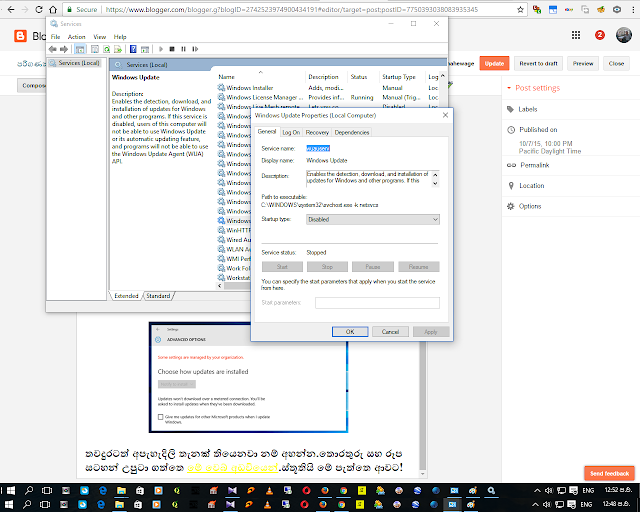The height and width of the screenshot is (512, 640).
Task: Click Cancel in Windows Update Properties
Action: click(390, 332)
